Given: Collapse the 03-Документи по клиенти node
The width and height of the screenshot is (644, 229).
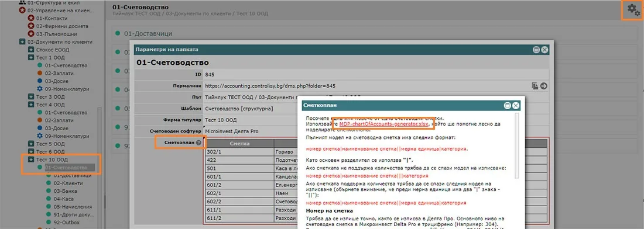Looking at the screenshot, I should [22, 42].
